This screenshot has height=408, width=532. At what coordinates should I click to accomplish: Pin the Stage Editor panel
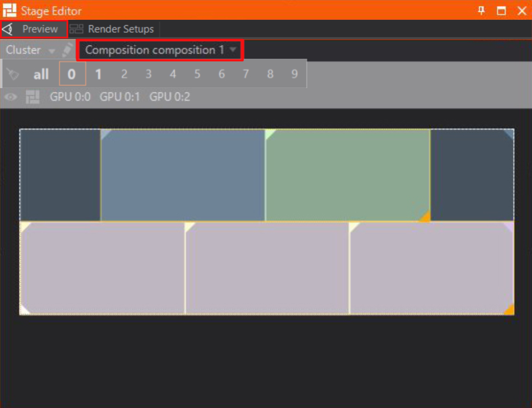pos(481,11)
